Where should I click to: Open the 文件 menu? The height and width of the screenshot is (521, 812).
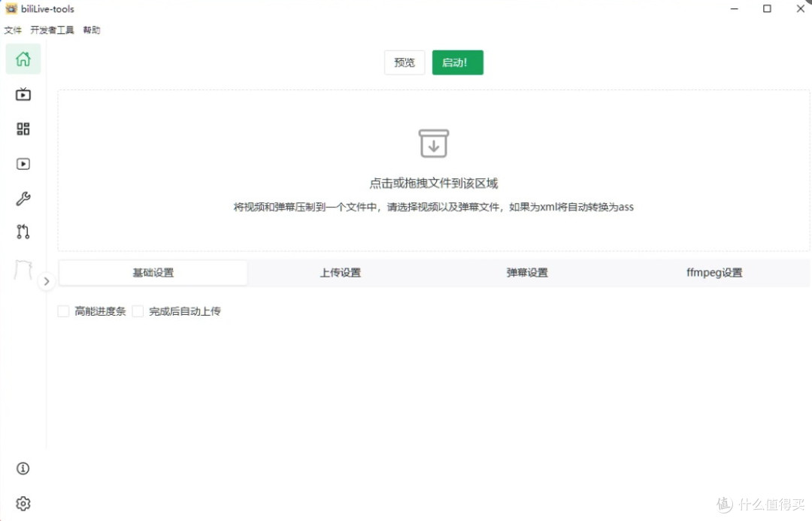[x=12, y=30]
